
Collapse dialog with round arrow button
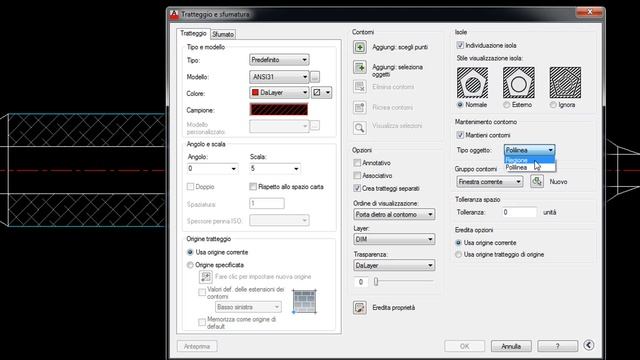tap(588, 345)
